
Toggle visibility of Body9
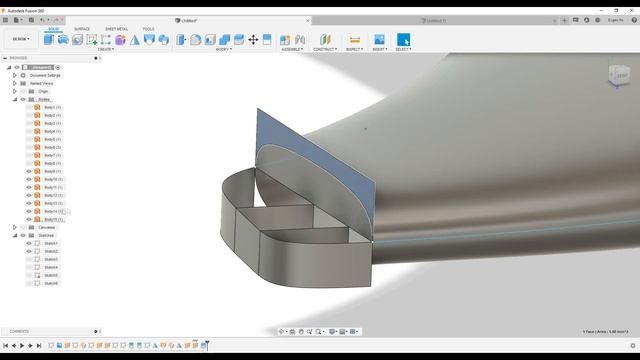coord(29,171)
